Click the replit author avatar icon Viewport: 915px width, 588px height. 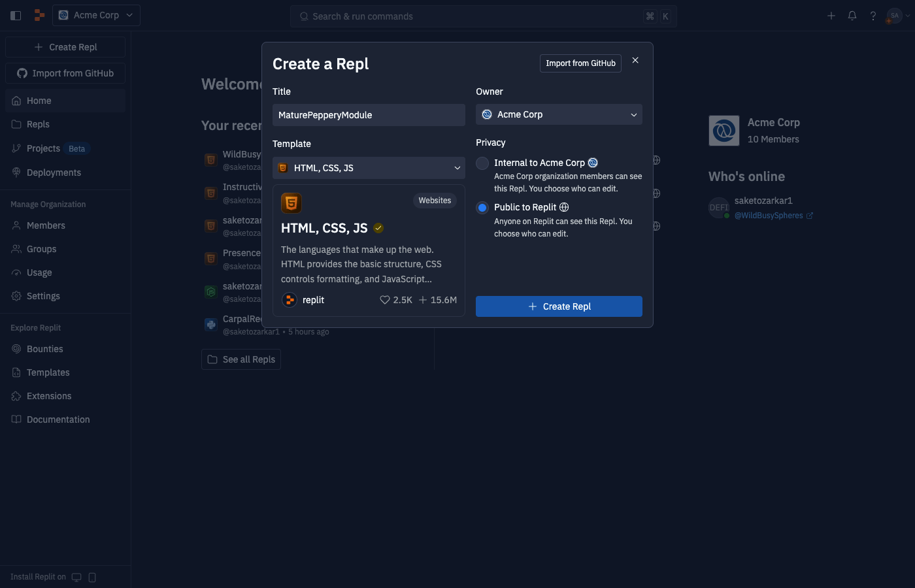click(x=290, y=300)
